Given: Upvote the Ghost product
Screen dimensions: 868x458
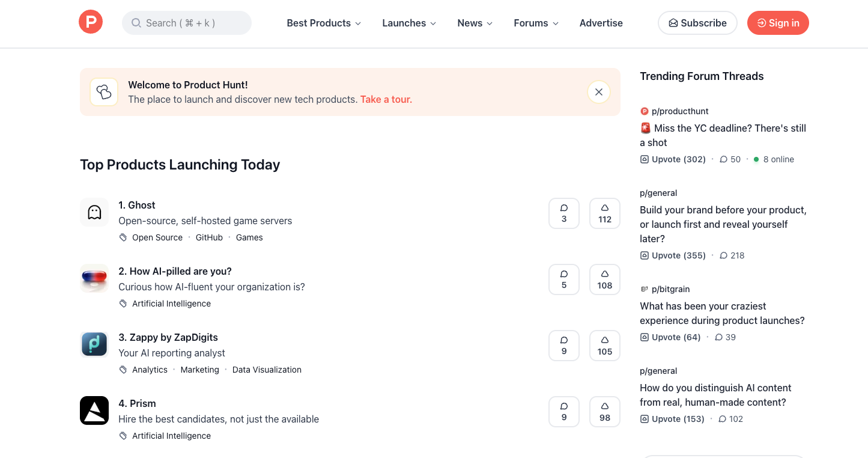Looking at the screenshot, I should pos(605,213).
